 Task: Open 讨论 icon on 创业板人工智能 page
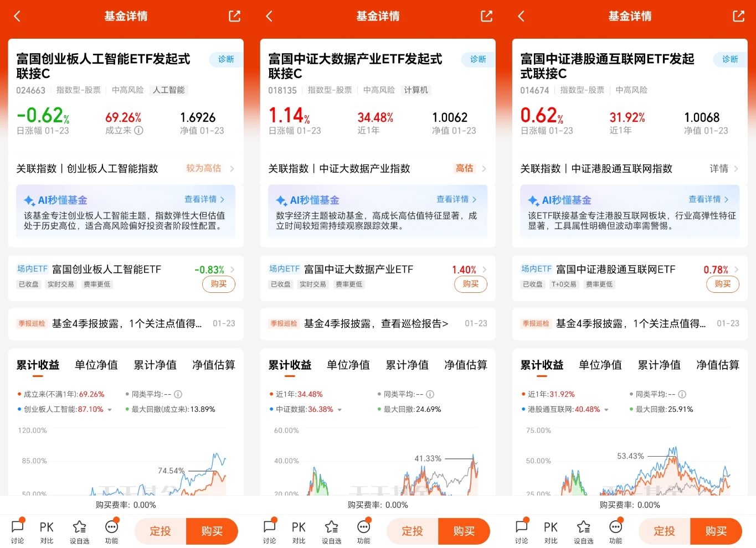click(18, 531)
